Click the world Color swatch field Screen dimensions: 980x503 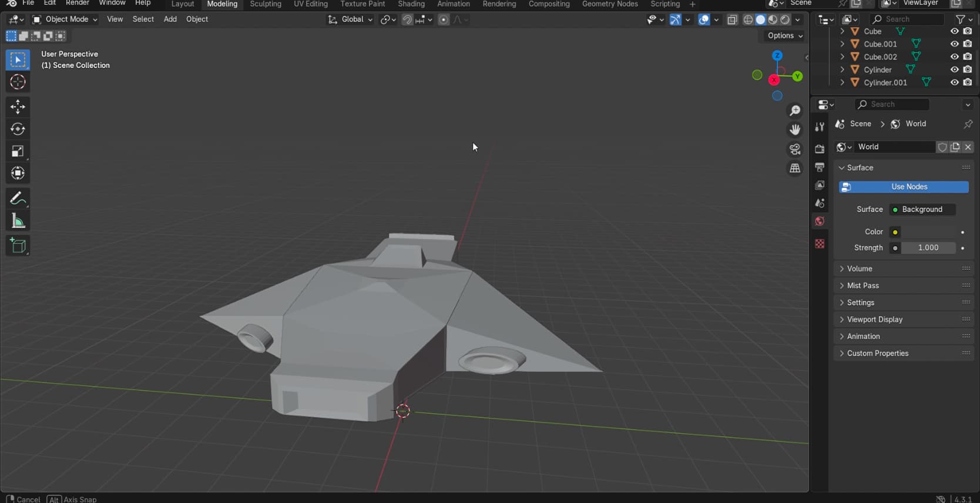(928, 232)
